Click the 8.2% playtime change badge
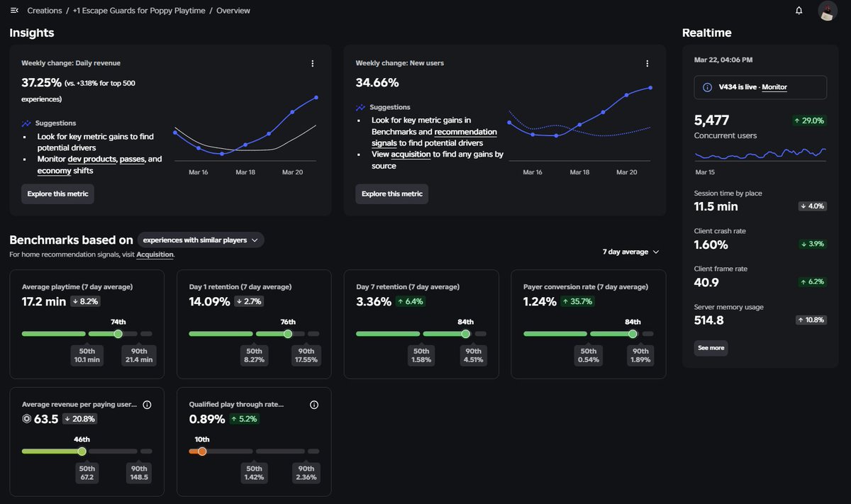Viewport: 851px width, 504px height. pos(86,301)
